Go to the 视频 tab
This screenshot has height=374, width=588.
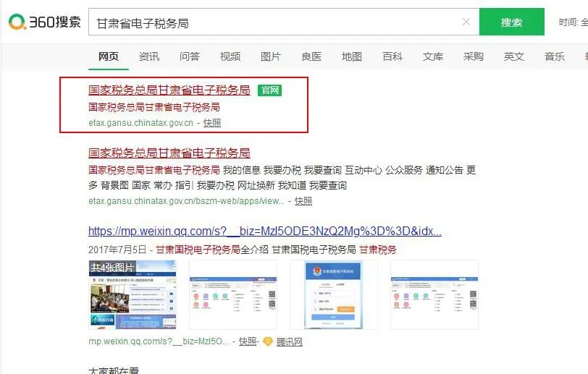click(230, 56)
